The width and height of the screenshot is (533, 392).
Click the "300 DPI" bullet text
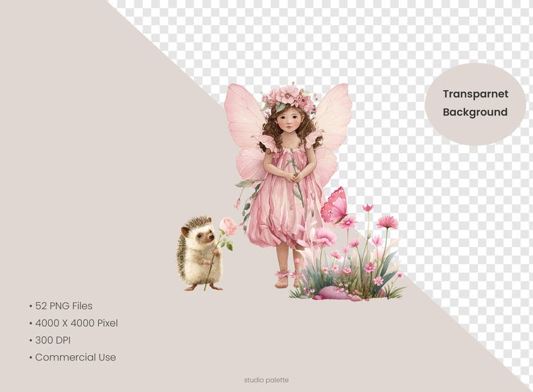52,340
